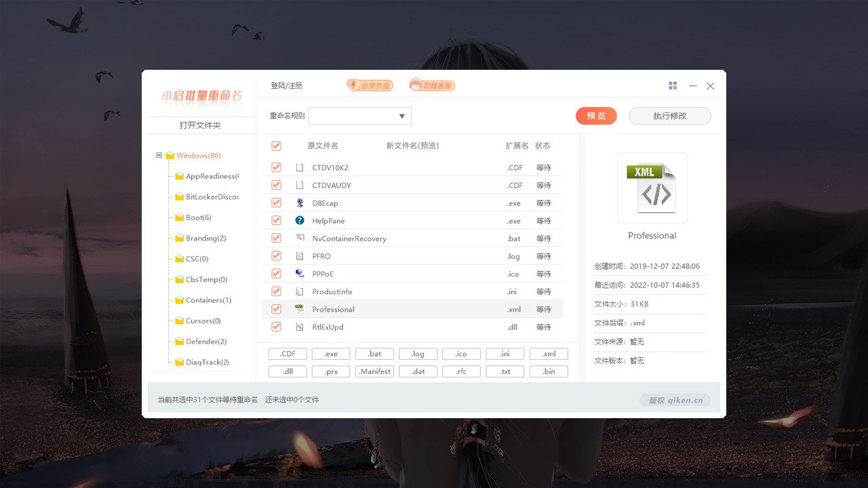Toggle the select-all checkbox in list header
868x488 pixels.
[x=276, y=145]
